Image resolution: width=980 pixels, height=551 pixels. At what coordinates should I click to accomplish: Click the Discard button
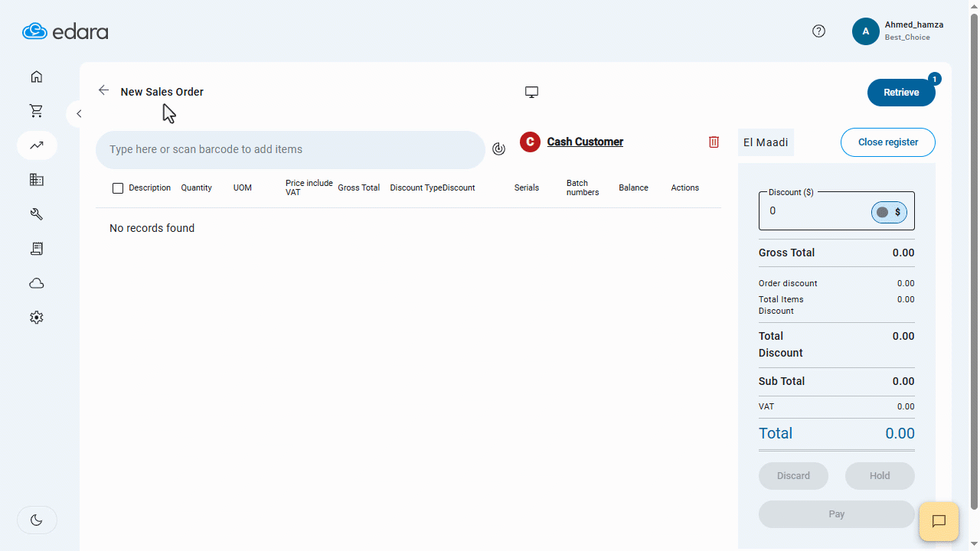coord(793,476)
